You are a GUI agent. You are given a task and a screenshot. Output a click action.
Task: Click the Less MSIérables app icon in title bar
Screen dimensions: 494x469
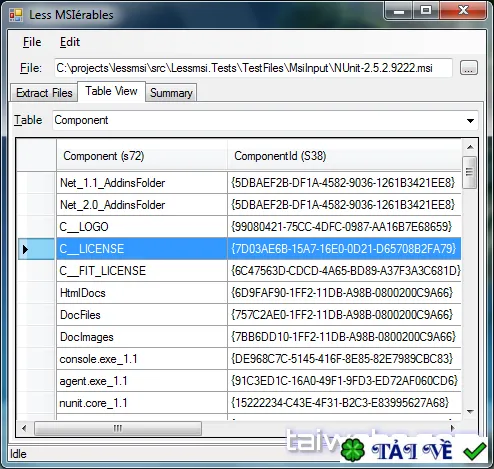click(16, 15)
